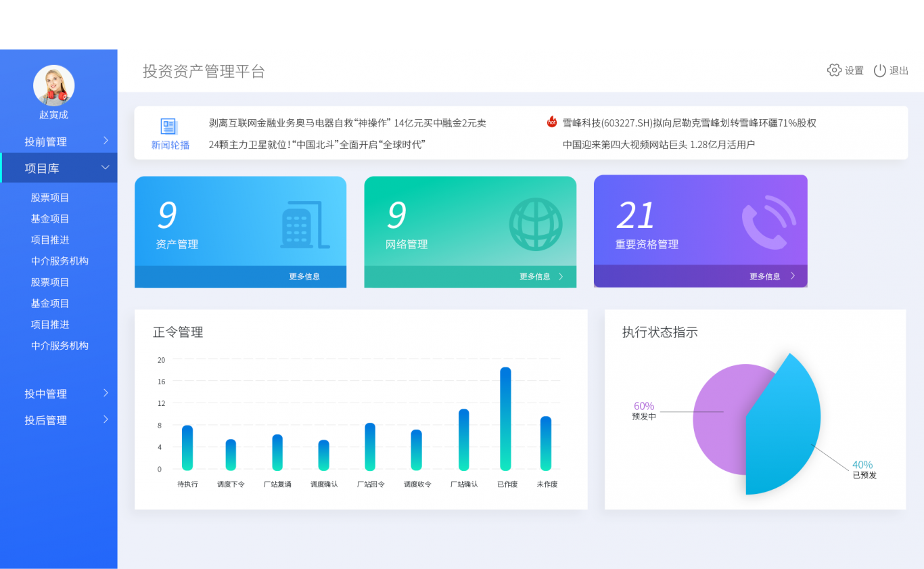
Task: Open the user avatar above 赵寅成
Action: (x=53, y=85)
